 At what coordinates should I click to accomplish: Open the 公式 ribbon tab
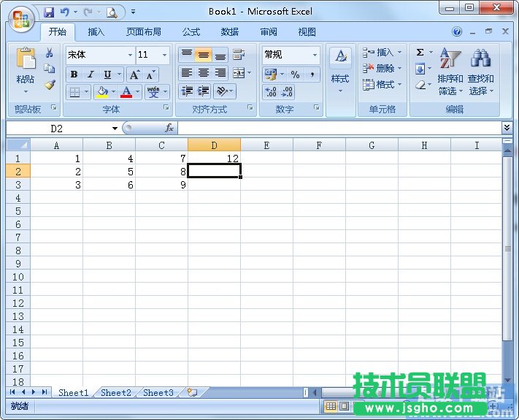pyautogui.click(x=191, y=32)
